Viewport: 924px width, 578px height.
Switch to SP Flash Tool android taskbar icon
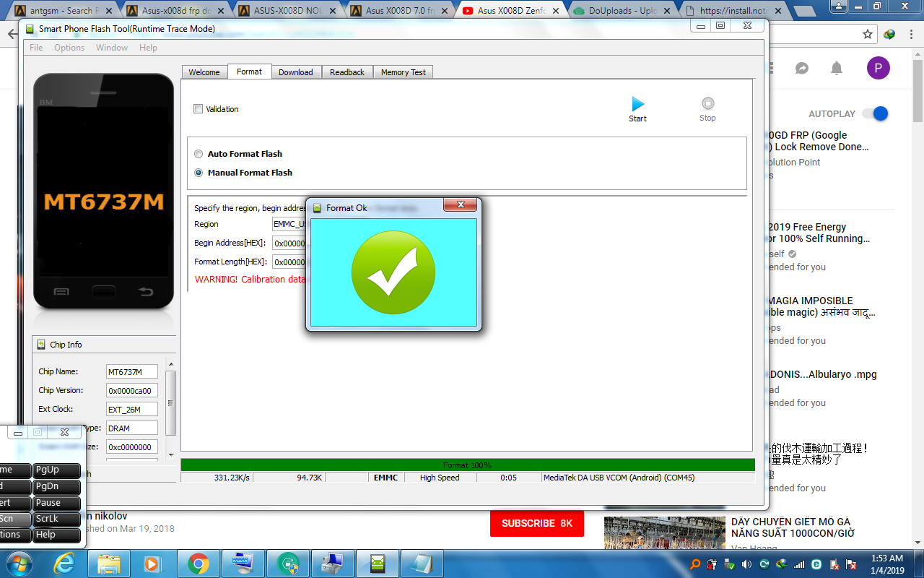coord(378,564)
